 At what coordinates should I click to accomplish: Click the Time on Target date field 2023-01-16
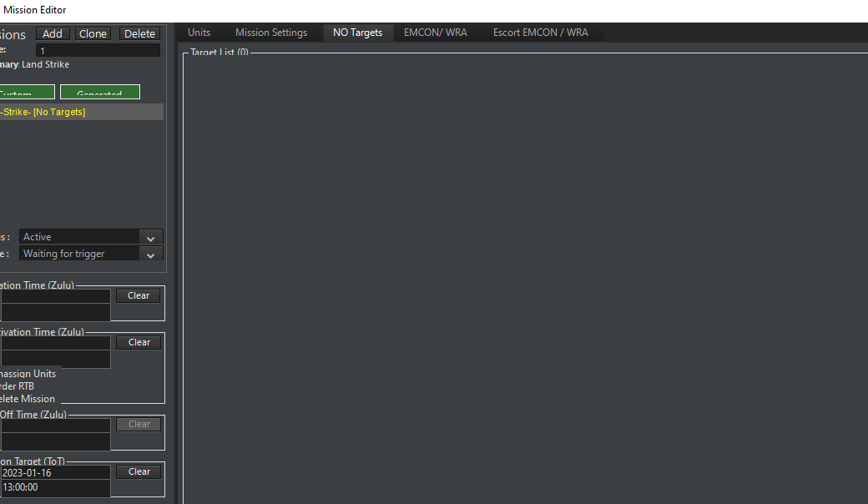tap(55, 472)
